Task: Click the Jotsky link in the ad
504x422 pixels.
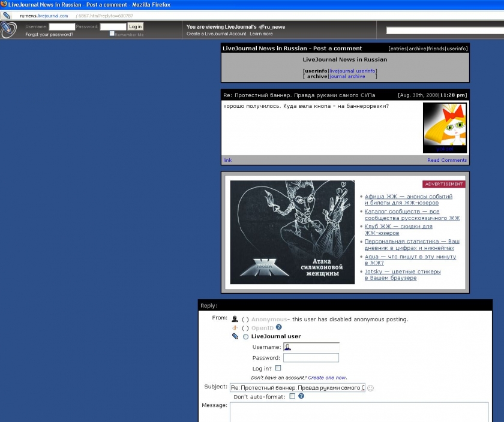Action: 403,275
